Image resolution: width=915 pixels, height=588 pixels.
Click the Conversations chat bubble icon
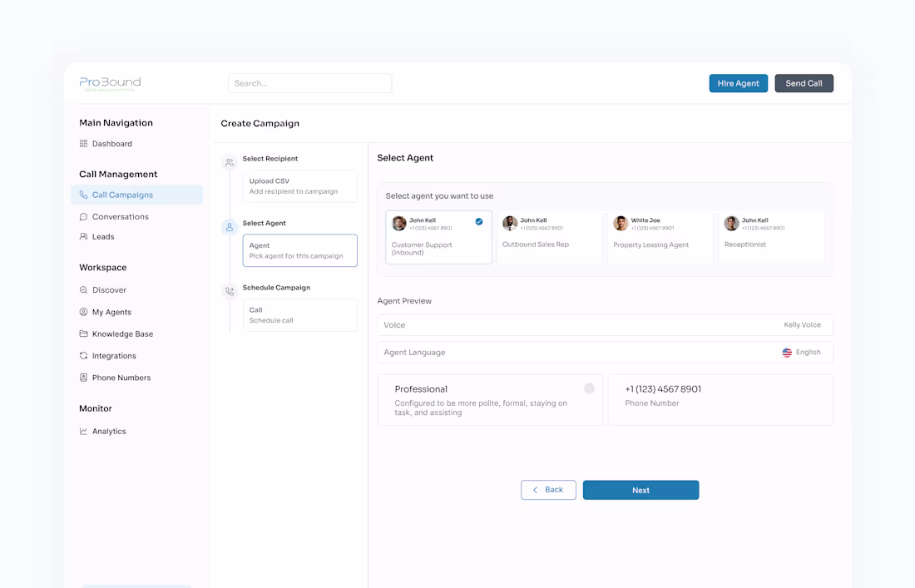point(83,216)
